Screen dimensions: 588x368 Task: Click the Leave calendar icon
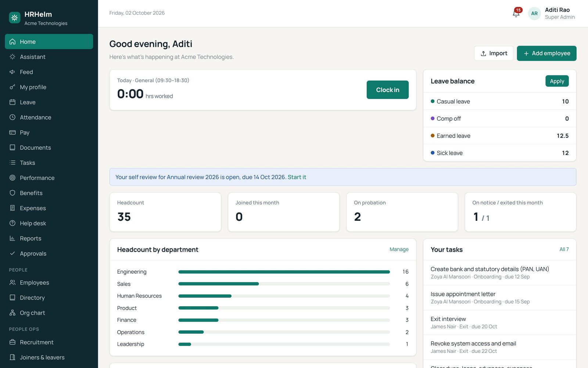12,102
